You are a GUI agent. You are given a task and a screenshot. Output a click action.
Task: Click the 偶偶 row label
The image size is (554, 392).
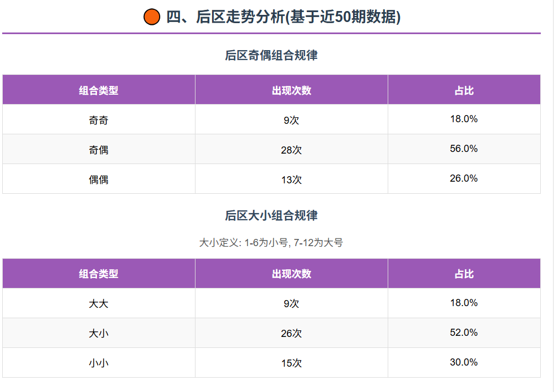tap(99, 179)
